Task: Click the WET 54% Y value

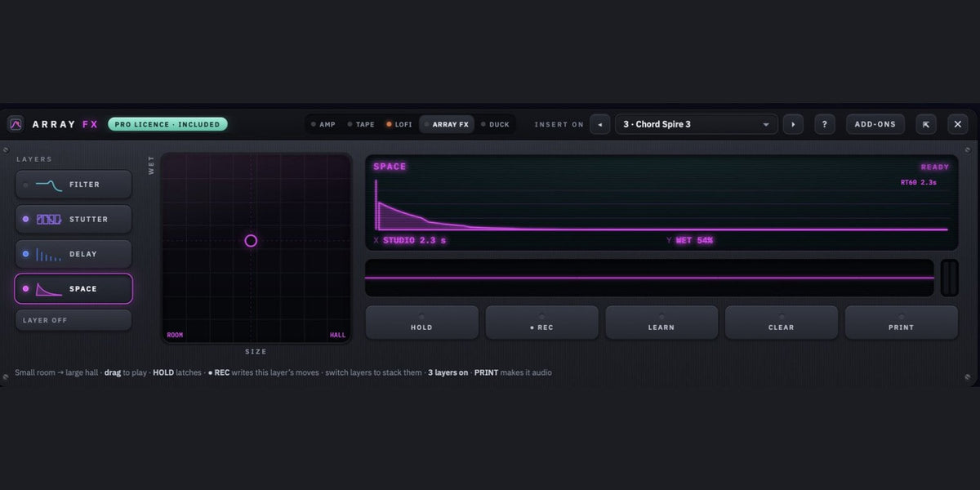Action: tap(694, 241)
